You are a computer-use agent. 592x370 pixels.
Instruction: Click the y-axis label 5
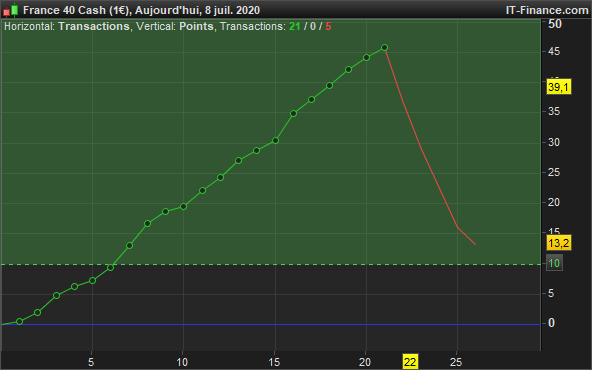point(551,293)
